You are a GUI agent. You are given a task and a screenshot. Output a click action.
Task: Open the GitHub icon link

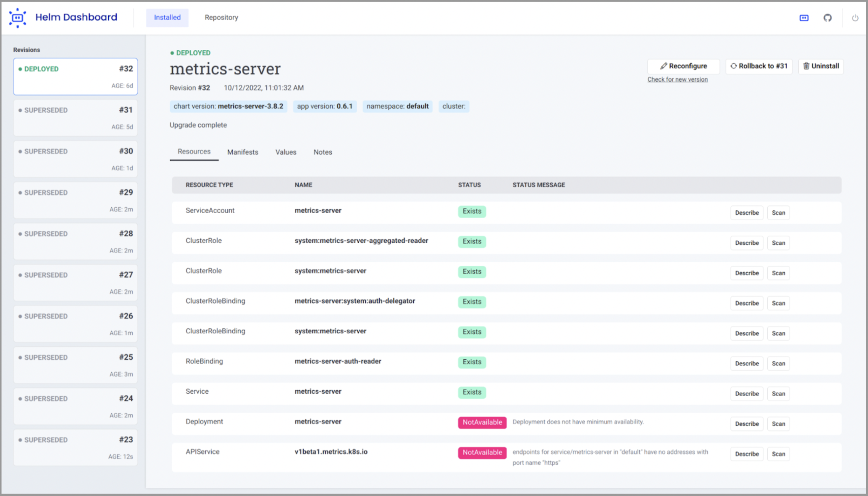[827, 18]
